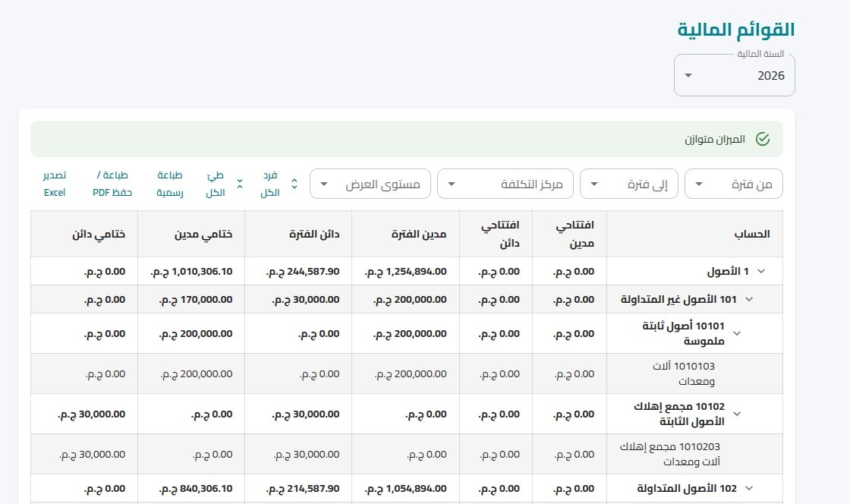Collapse the 1 الأصول row
Viewport: 850px width, 504px height.
click(x=761, y=272)
